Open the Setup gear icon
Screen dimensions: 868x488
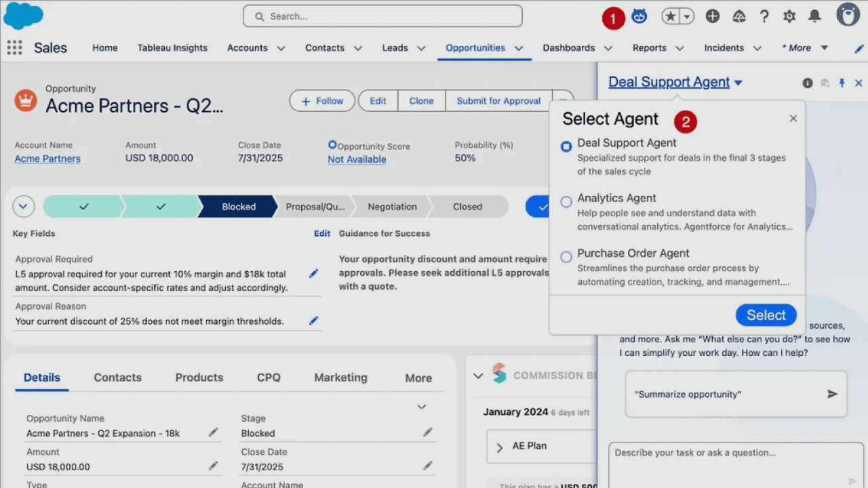pyautogui.click(x=789, y=16)
